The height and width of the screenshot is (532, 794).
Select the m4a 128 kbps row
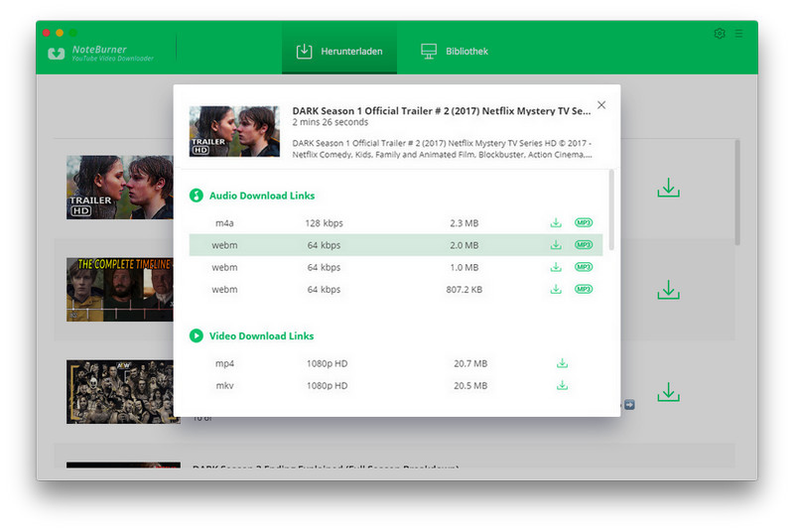[x=396, y=222]
